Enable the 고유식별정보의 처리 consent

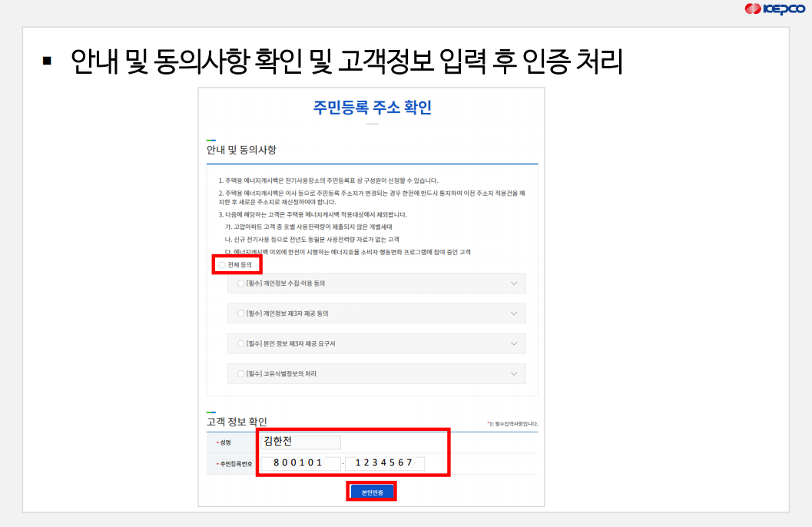[240, 373]
